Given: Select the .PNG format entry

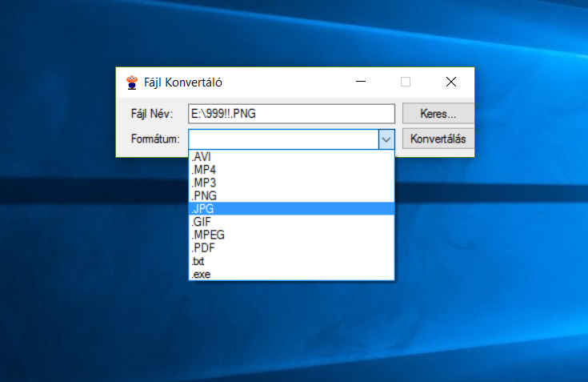Looking at the screenshot, I should (291, 195).
